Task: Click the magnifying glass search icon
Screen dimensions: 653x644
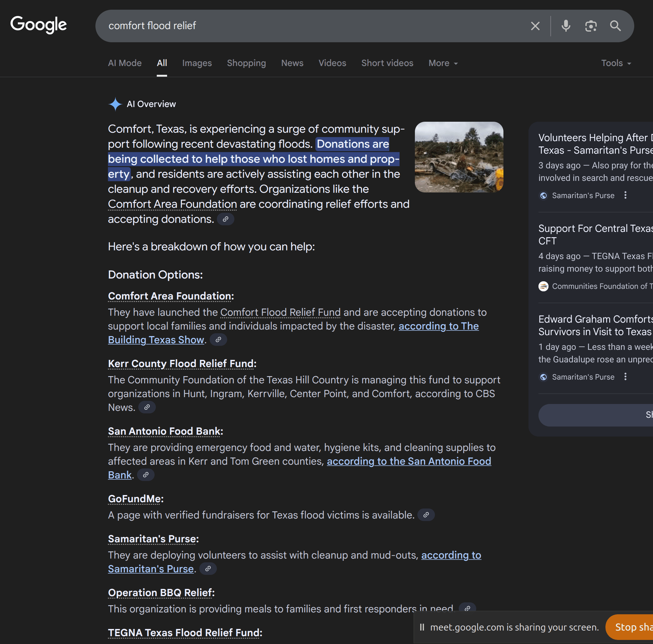Action: point(615,26)
